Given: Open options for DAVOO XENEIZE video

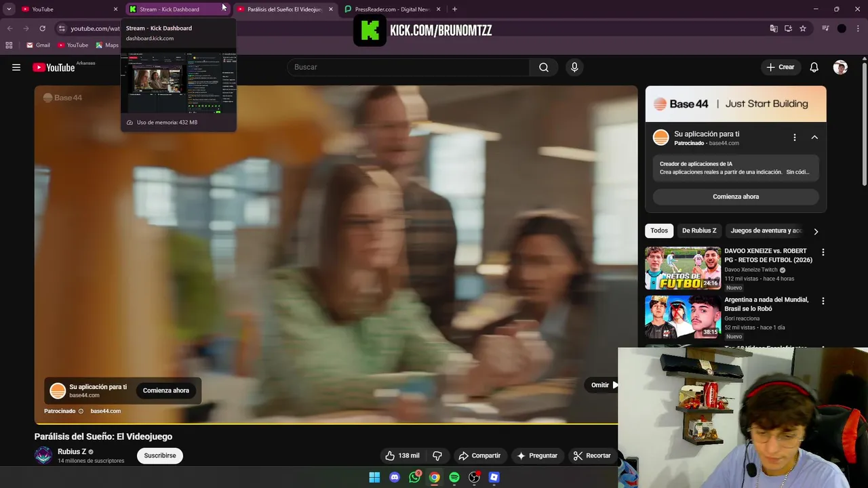Looking at the screenshot, I should pos(823,252).
